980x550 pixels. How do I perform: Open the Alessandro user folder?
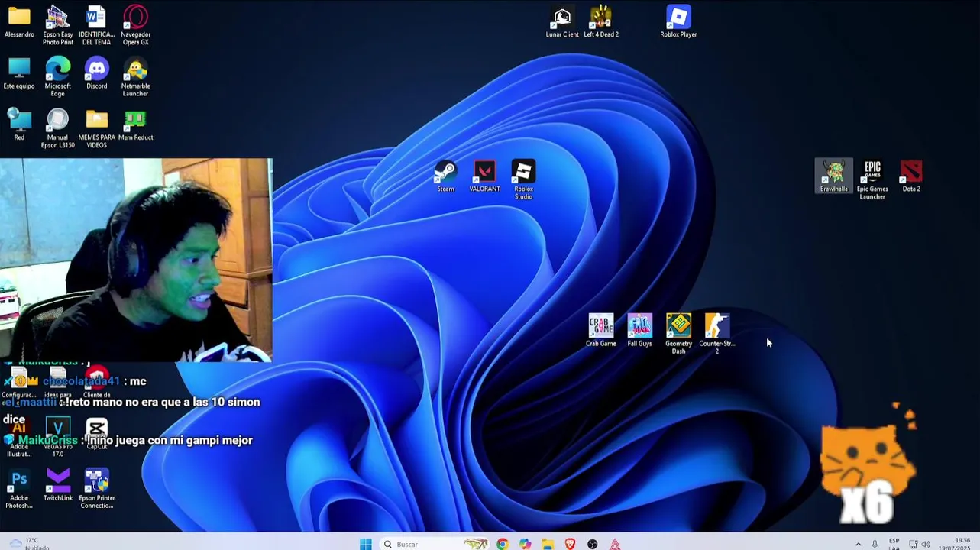[x=19, y=21]
